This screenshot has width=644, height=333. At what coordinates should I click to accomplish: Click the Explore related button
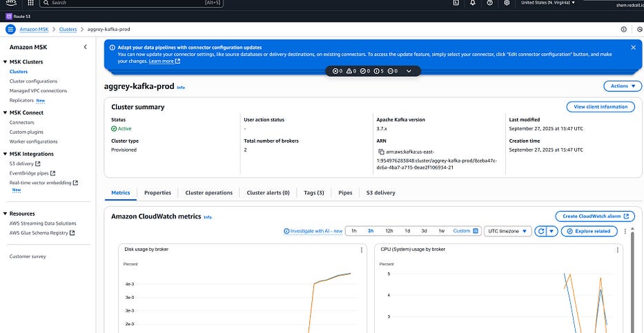click(x=589, y=231)
